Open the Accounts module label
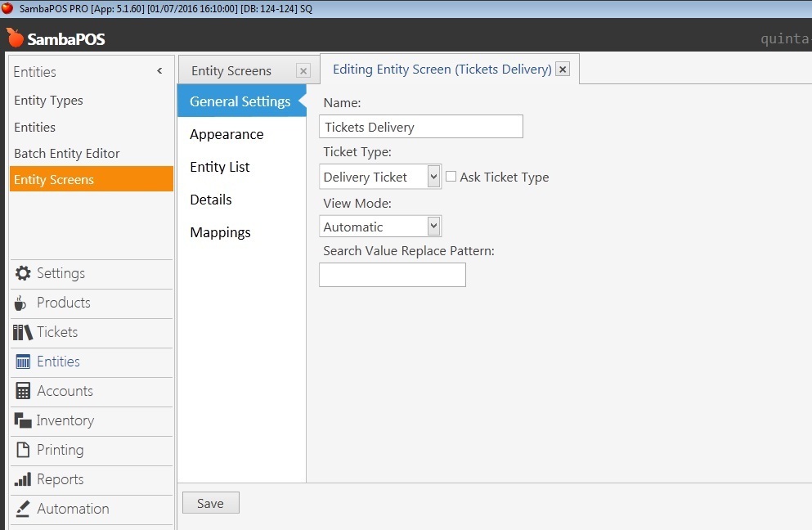This screenshot has width=812, height=530. pos(65,391)
